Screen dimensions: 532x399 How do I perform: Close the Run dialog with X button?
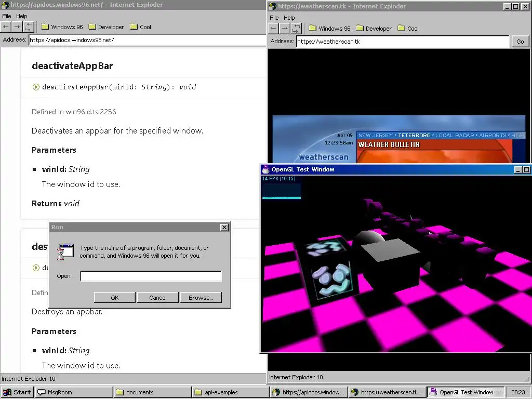(x=224, y=228)
